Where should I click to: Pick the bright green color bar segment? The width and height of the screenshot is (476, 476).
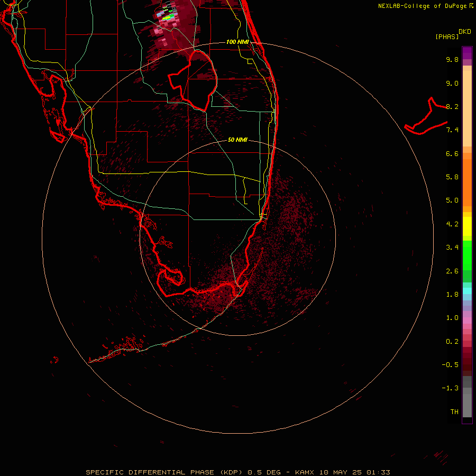pyautogui.click(x=467, y=255)
